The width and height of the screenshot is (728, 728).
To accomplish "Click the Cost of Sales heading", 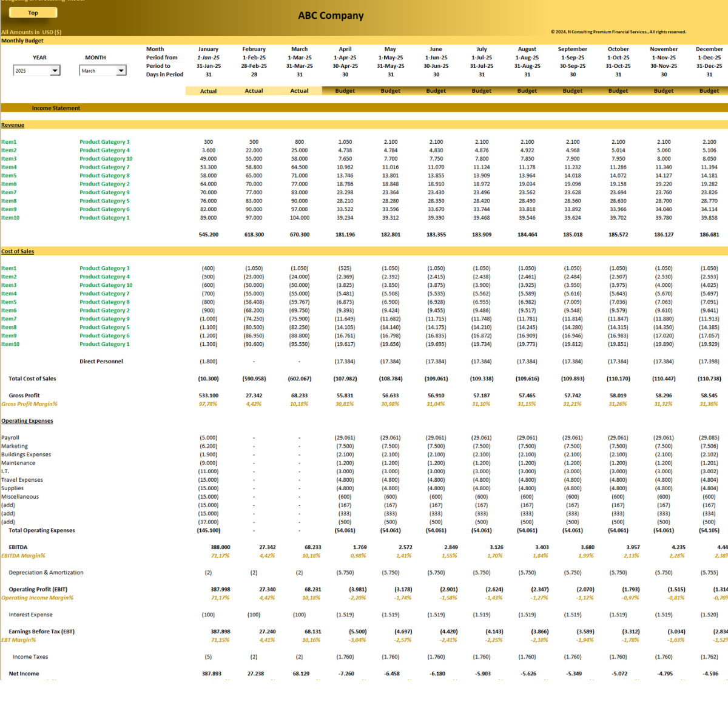I will point(18,251).
